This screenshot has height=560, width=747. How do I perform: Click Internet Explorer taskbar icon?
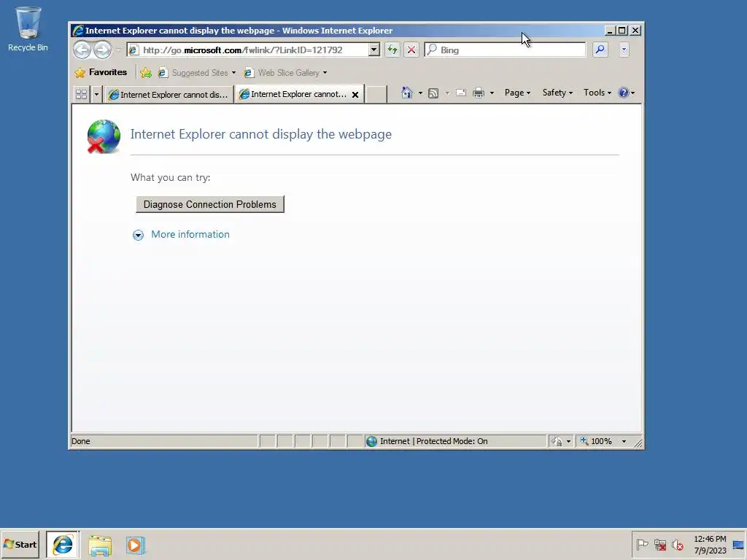pyautogui.click(x=63, y=545)
